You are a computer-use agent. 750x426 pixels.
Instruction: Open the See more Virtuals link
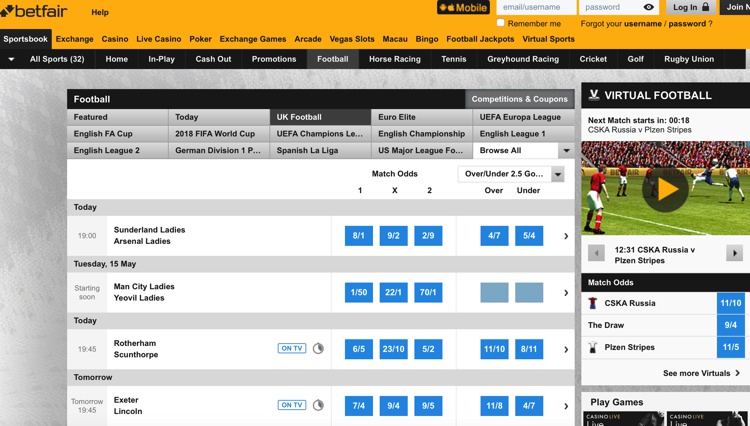(x=701, y=374)
